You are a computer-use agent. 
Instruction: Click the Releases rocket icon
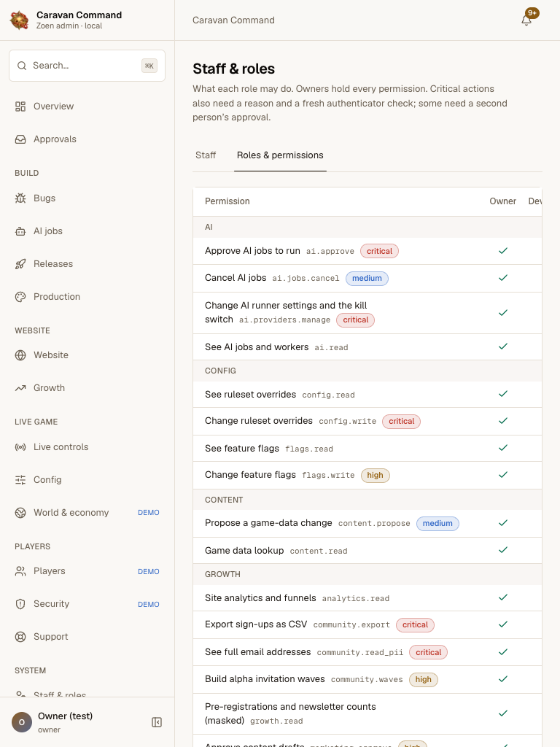click(x=20, y=264)
